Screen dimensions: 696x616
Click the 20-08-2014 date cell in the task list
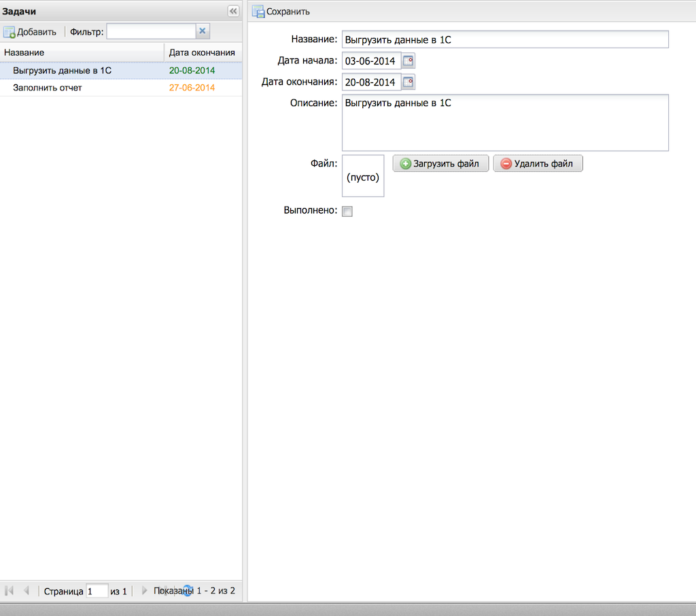[x=192, y=71]
